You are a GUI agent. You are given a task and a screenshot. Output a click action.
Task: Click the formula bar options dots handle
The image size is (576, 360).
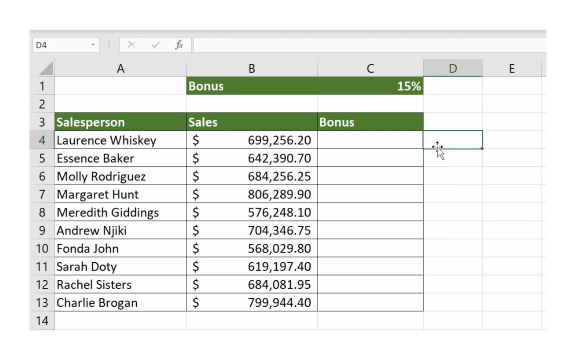109,45
